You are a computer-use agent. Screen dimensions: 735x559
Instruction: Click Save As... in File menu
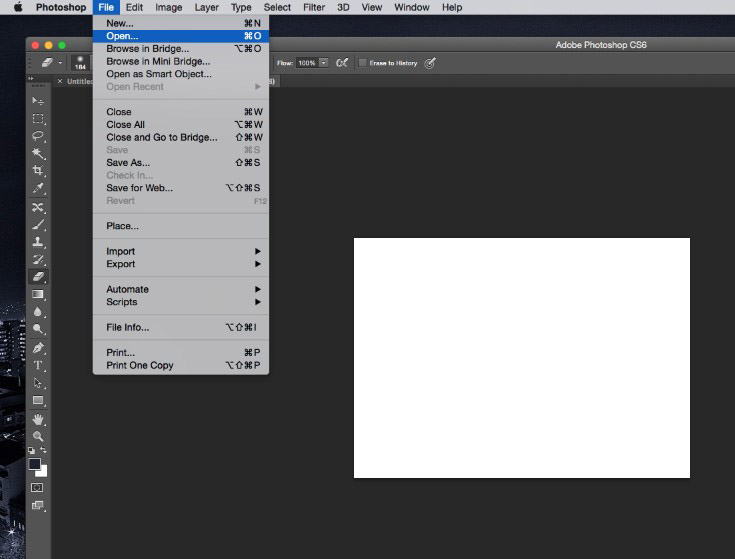tap(128, 162)
